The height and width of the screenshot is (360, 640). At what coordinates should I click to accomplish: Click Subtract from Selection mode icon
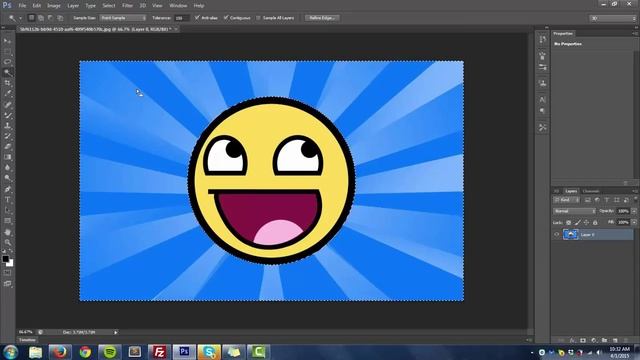point(50,18)
